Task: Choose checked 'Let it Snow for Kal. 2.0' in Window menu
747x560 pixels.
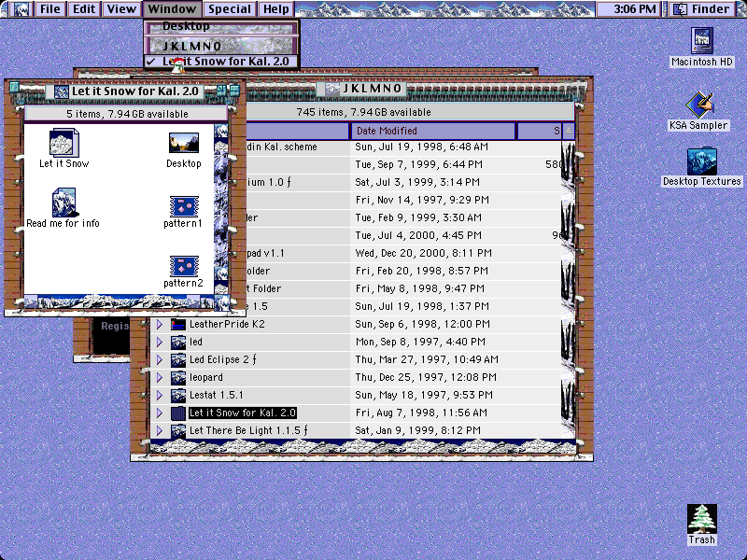Action: tap(221, 62)
